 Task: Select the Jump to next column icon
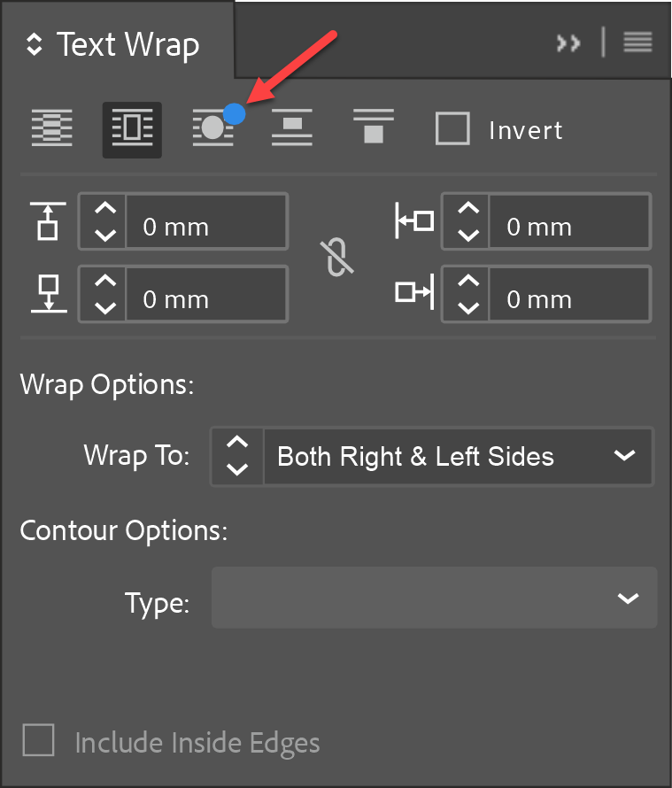pyautogui.click(x=374, y=127)
